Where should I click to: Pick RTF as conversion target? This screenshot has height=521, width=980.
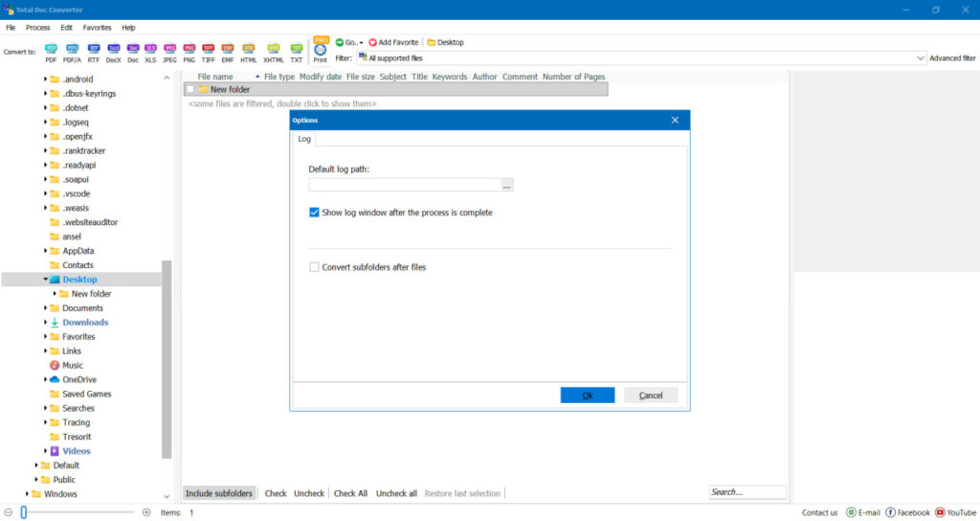[93, 53]
